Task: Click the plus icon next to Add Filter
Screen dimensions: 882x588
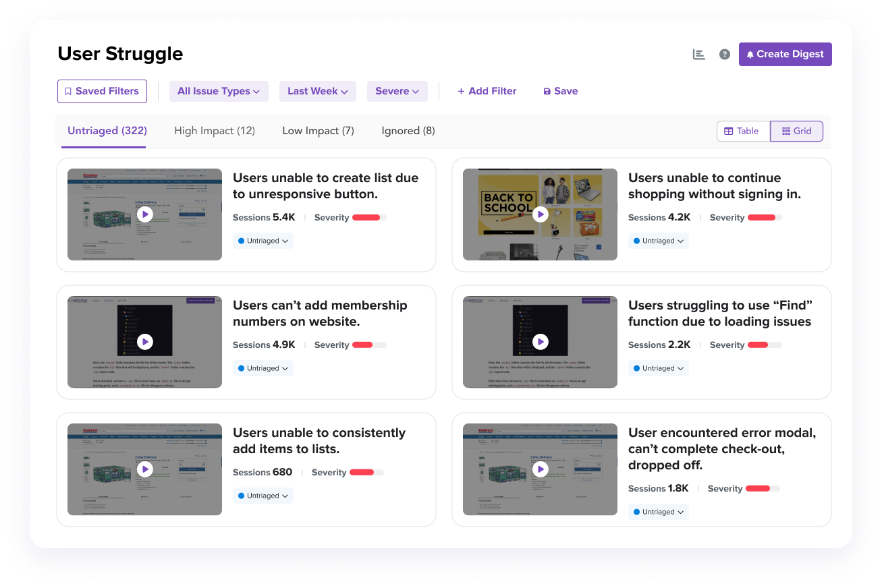Action: (x=461, y=91)
